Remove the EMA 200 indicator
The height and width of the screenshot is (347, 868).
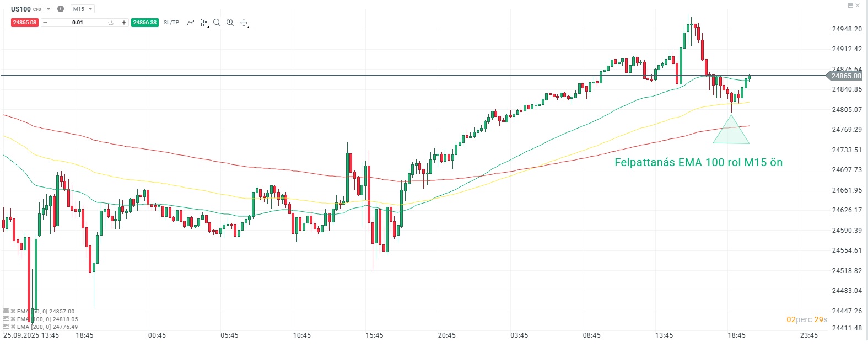13,327
